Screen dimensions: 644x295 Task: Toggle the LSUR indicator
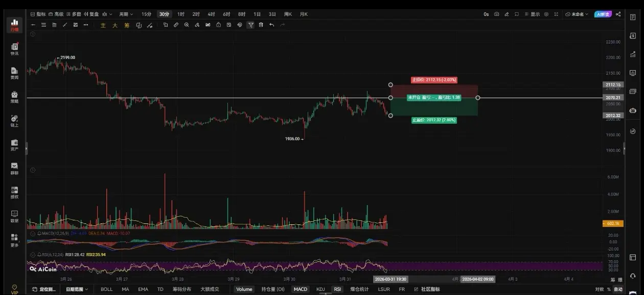(x=384, y=289)
